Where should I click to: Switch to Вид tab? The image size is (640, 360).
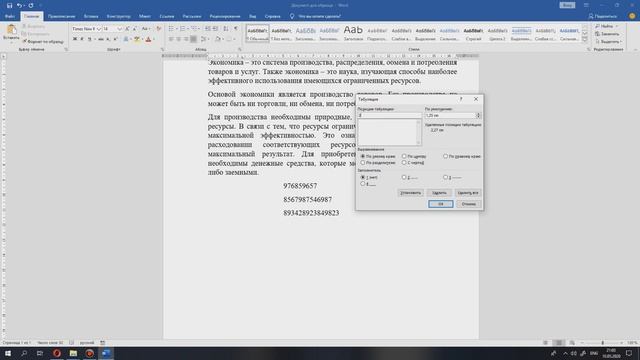tap(253, 16)
